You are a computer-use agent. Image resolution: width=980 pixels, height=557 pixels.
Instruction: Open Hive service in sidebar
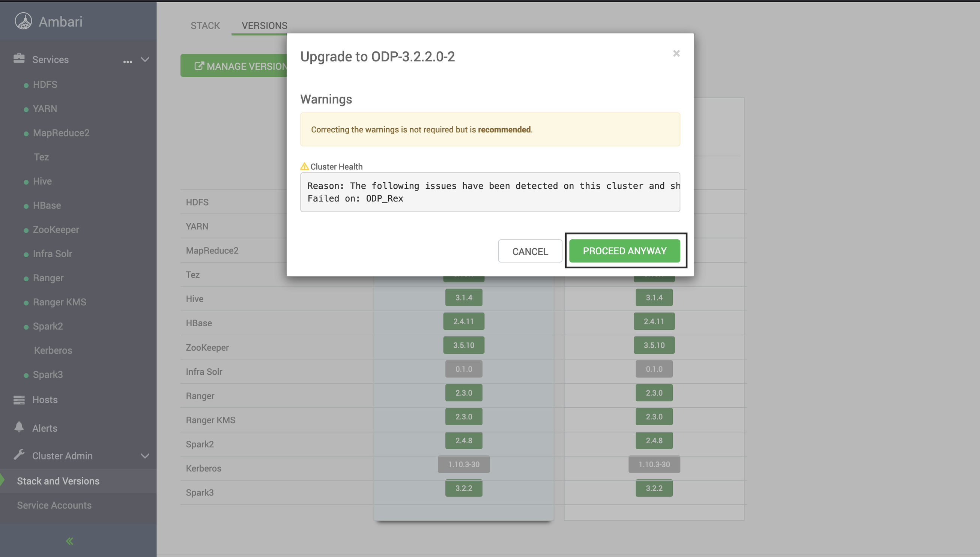42,181
